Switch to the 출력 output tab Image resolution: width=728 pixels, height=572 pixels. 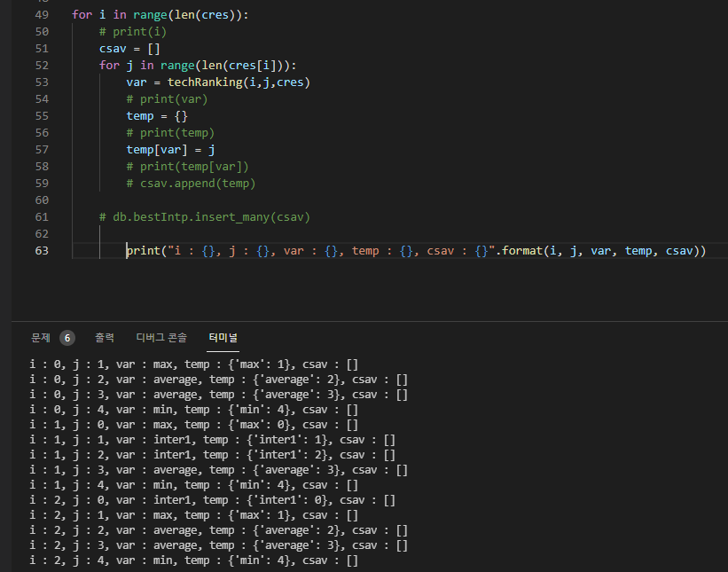[x=105, y=338]
